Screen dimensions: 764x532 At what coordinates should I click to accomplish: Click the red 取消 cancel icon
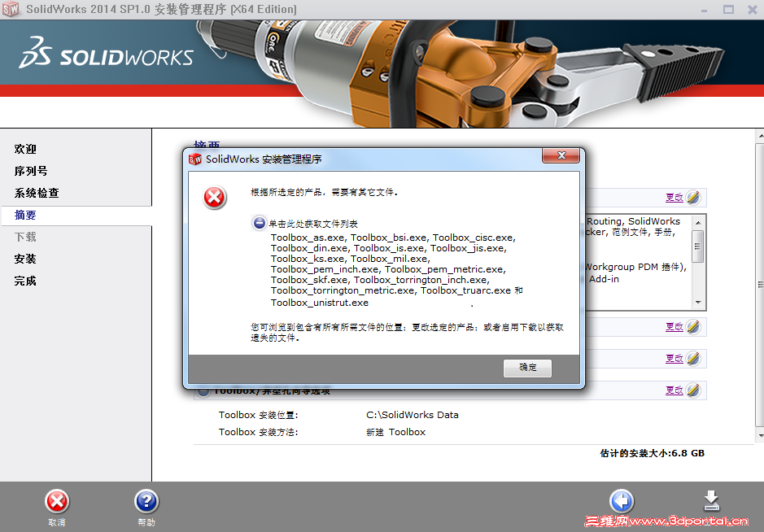click(57, 502)
